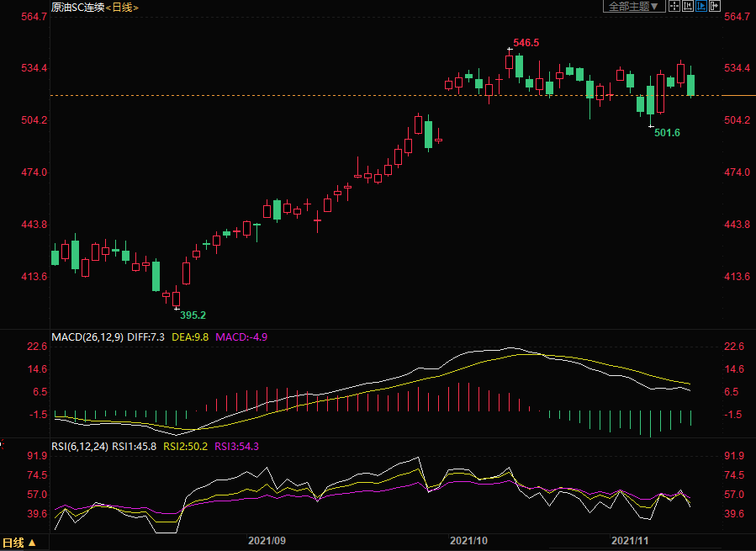Click the yellow DEA:9.8 legend
Viewport: 756px width, 551px height.
[x=191, y=336]
